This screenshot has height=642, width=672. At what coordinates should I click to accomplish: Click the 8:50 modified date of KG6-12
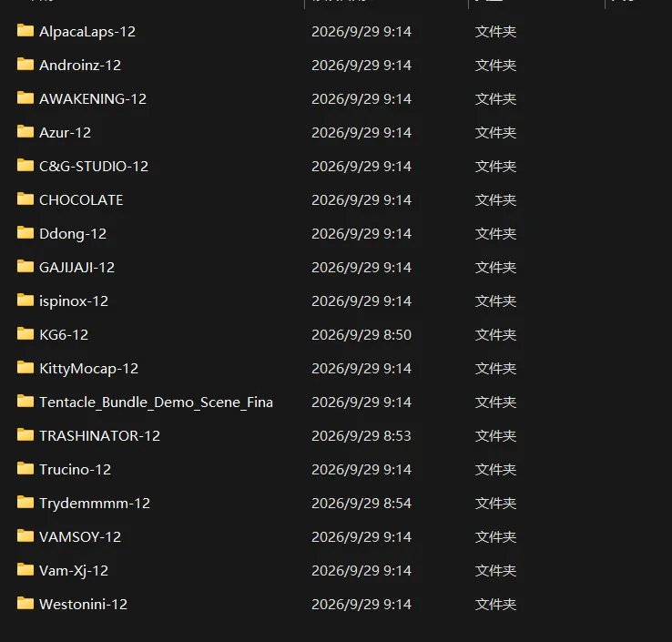coord(361,335)
